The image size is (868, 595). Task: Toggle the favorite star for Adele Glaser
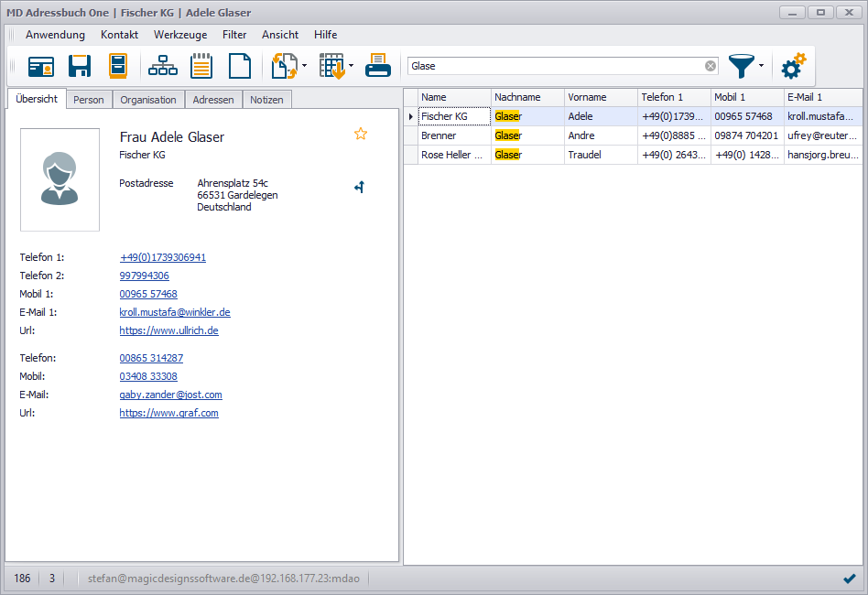coord(361,135)
